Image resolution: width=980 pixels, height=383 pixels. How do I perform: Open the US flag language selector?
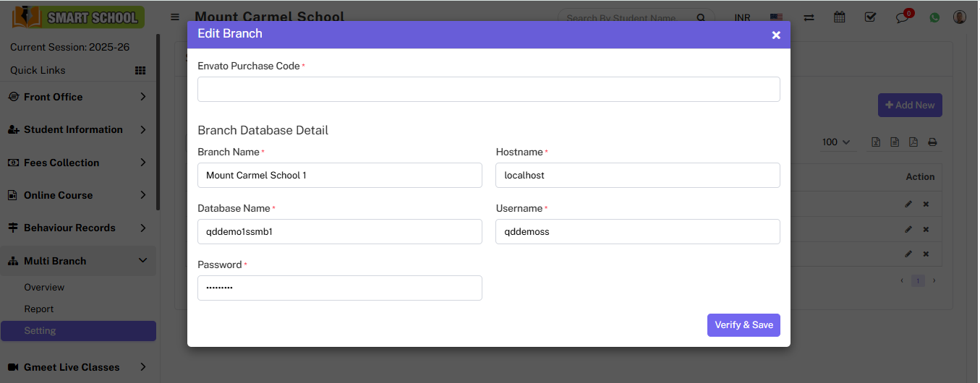pyautogui.click(x=776, y=17)
